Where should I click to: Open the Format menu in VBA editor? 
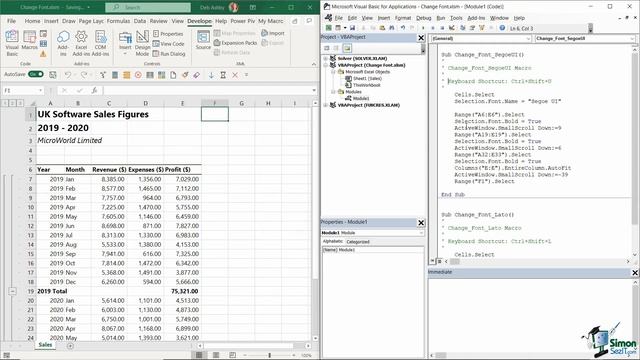click(403, 18)
